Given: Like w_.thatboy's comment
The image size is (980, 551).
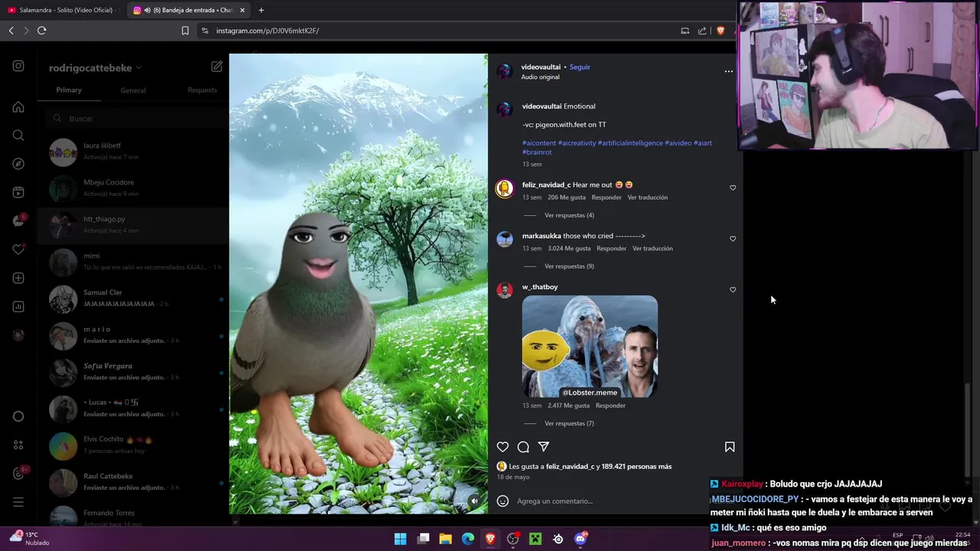Looking at the screenshot, I should 733,290.
